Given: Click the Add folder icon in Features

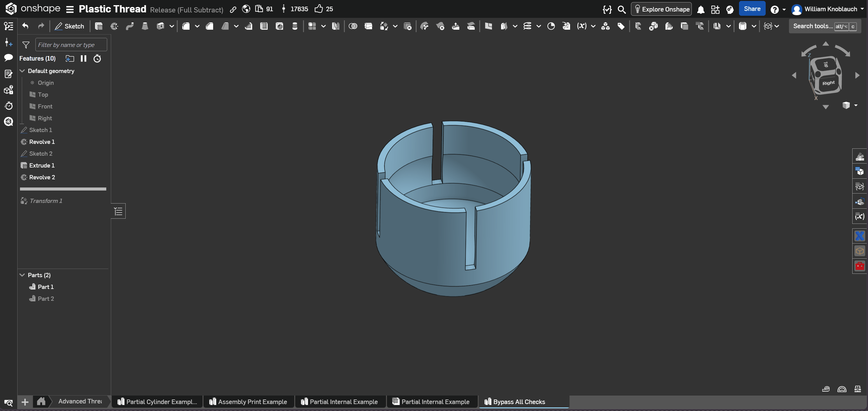Looking at the screenshot, I should 70,59.
